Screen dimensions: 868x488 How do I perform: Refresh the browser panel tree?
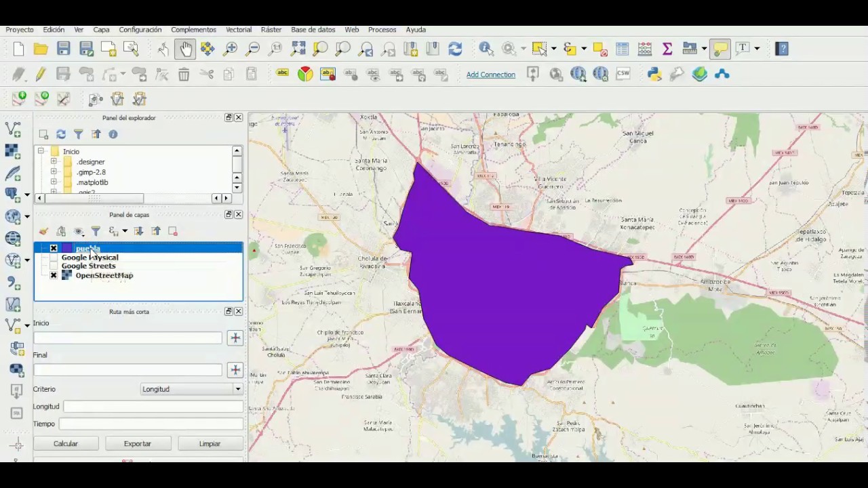[61, 134]
